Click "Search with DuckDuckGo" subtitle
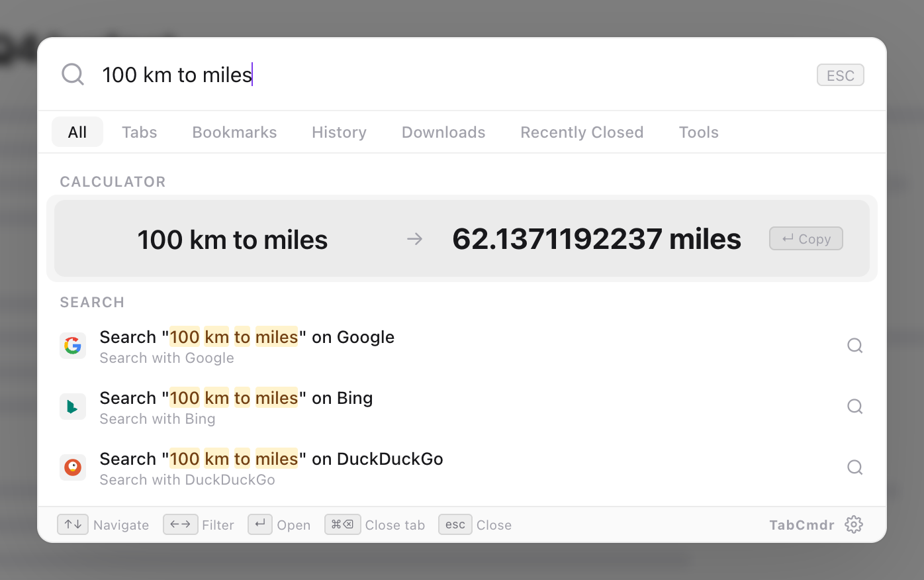Image resolution: width=924 pixels, height=580 pixels. point(187,480)
